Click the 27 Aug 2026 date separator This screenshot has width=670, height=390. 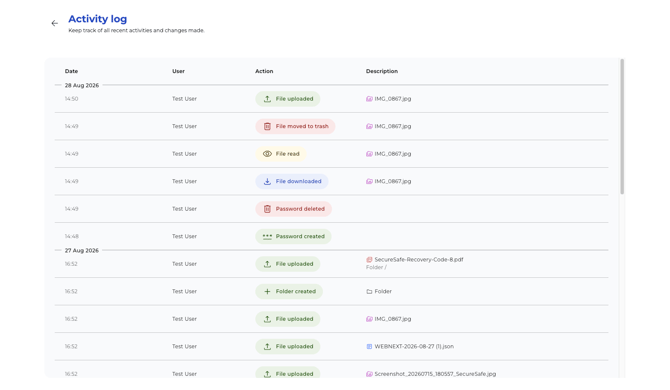click(82, 250)
